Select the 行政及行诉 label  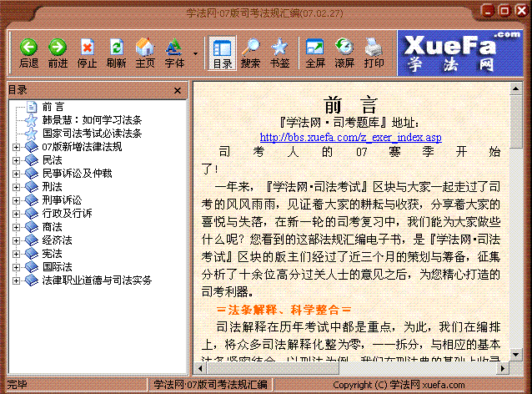point(67,214)
